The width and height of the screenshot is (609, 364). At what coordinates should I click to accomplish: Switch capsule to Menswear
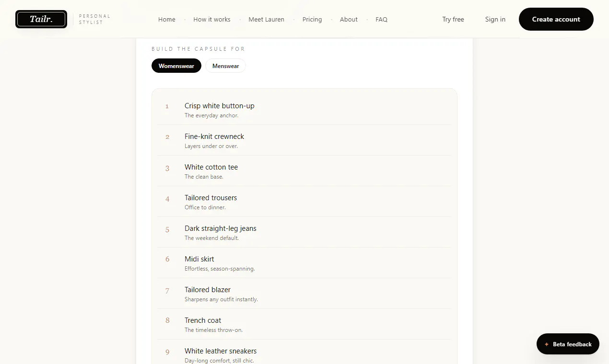tap(225, 66)
